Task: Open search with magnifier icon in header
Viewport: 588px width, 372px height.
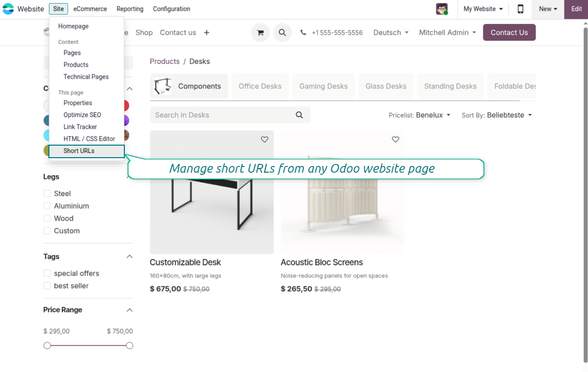Action: (282, 32)
